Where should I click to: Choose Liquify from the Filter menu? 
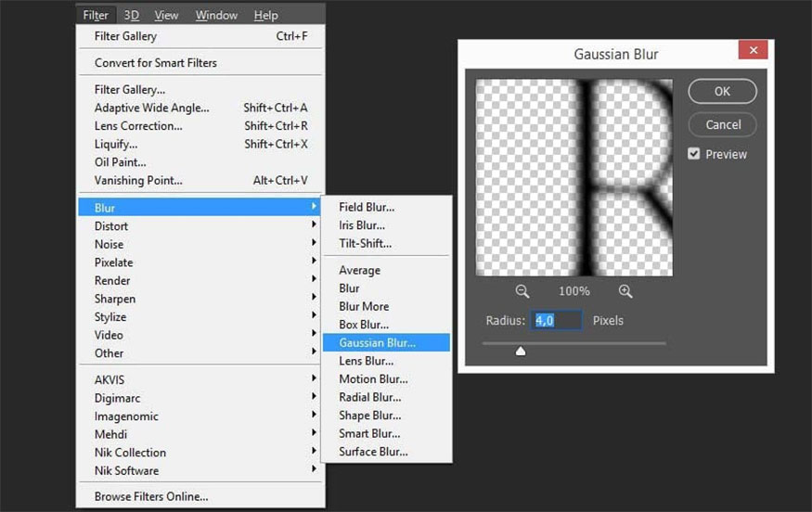(116, 145)
